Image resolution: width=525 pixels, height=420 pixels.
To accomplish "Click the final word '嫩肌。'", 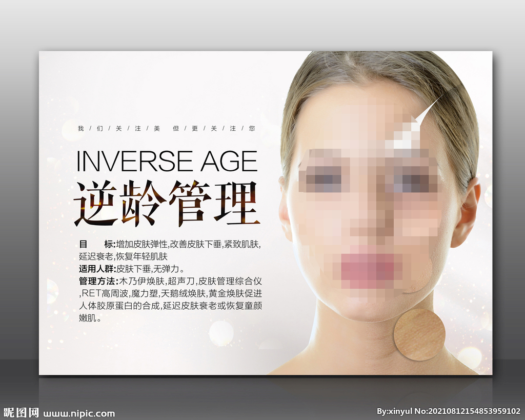I will (x=90, y=318).
